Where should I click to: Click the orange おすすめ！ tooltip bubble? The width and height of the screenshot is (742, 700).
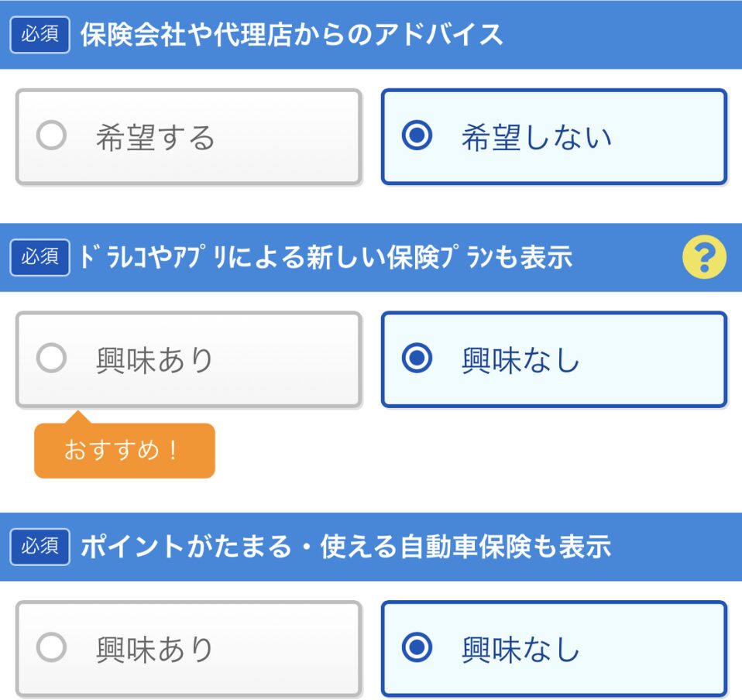pos(125,449)
